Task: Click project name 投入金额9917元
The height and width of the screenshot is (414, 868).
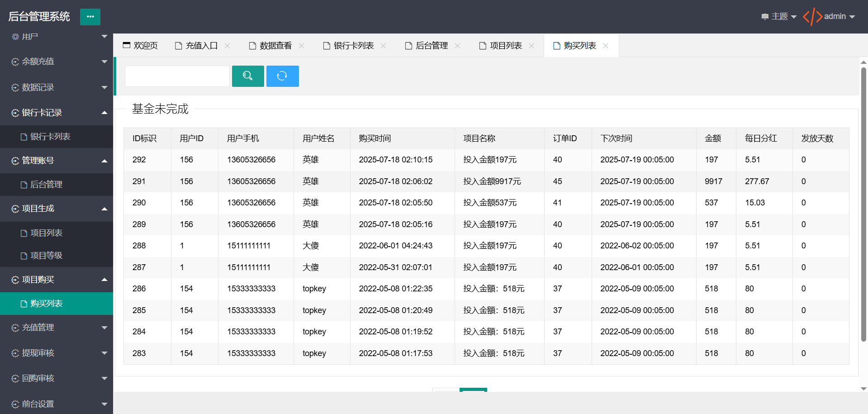Action: 492,181
